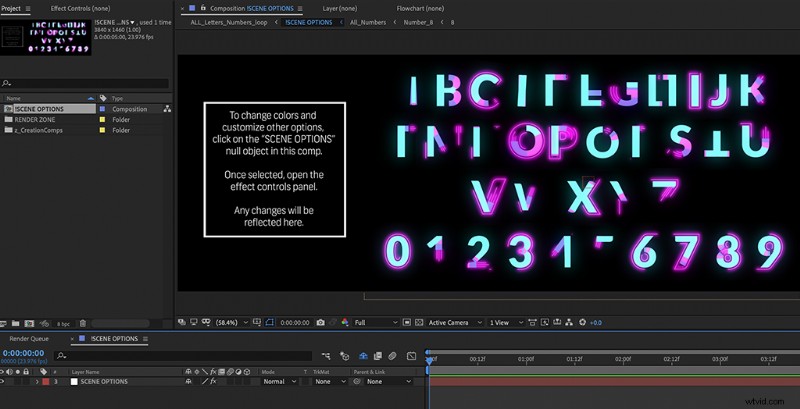Create a new folder in Project panel
Viewport: 800px width, 409px height.
click(x=16, y=323)
